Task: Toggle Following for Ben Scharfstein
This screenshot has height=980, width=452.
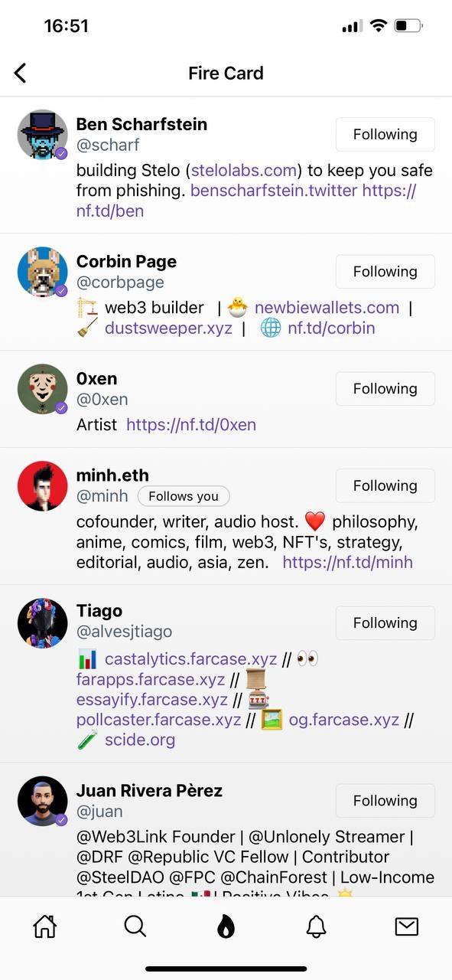Action: click(x=385, y=135)
